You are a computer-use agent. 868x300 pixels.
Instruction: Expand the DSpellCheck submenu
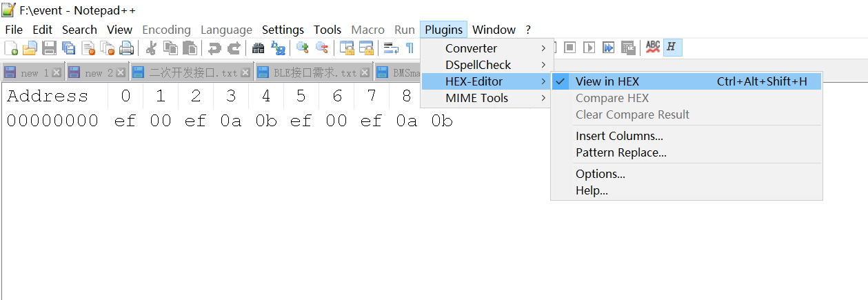coord(486,65)
